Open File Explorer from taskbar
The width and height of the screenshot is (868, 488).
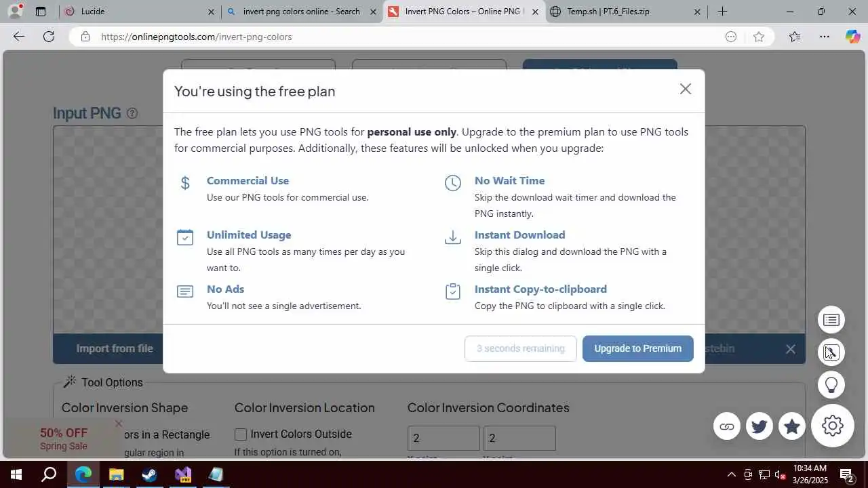click(117, 474)
